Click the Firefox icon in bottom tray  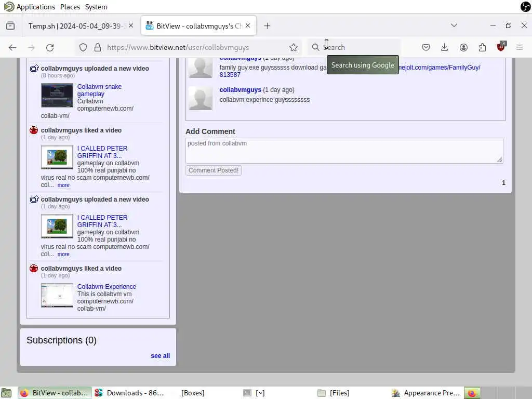click(472, 393)
